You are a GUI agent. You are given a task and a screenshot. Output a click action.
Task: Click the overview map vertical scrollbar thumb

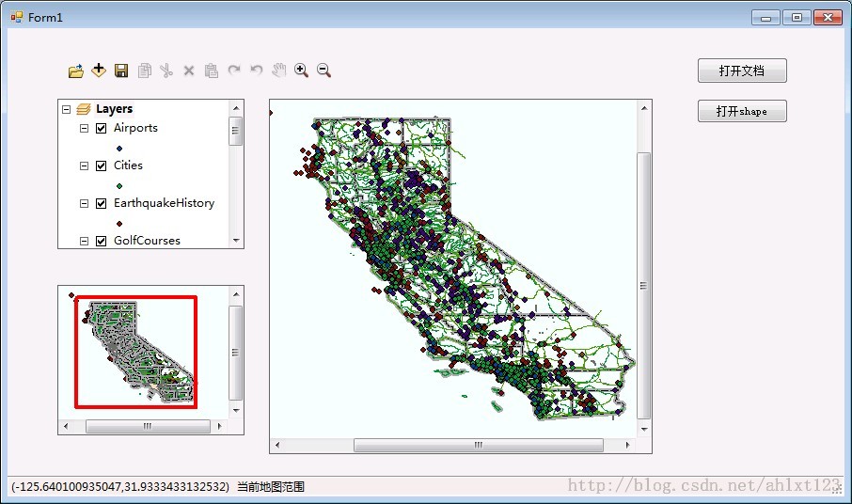pos(236,353)
